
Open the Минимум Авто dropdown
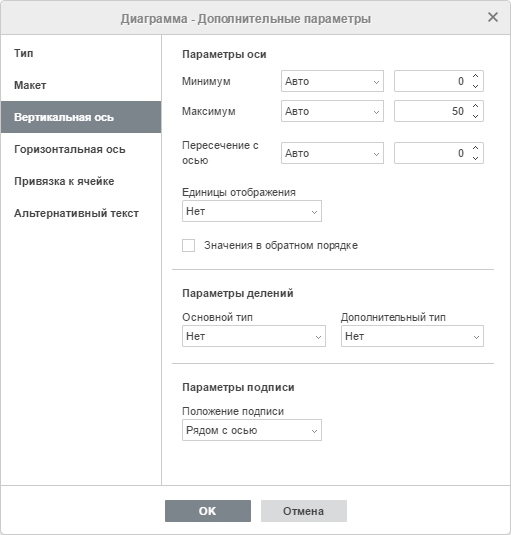pos(332,81)
